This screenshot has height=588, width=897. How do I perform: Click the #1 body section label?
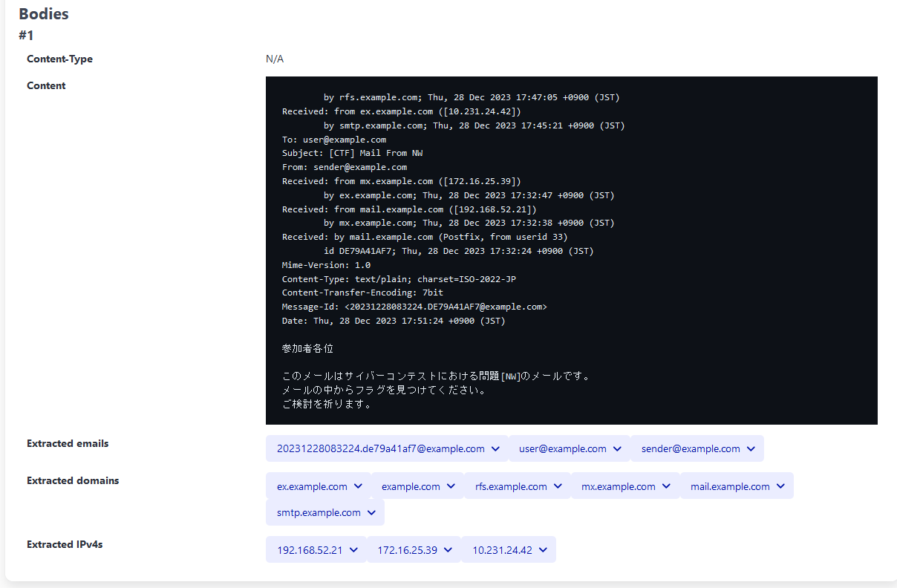click(x=27, y=35)
